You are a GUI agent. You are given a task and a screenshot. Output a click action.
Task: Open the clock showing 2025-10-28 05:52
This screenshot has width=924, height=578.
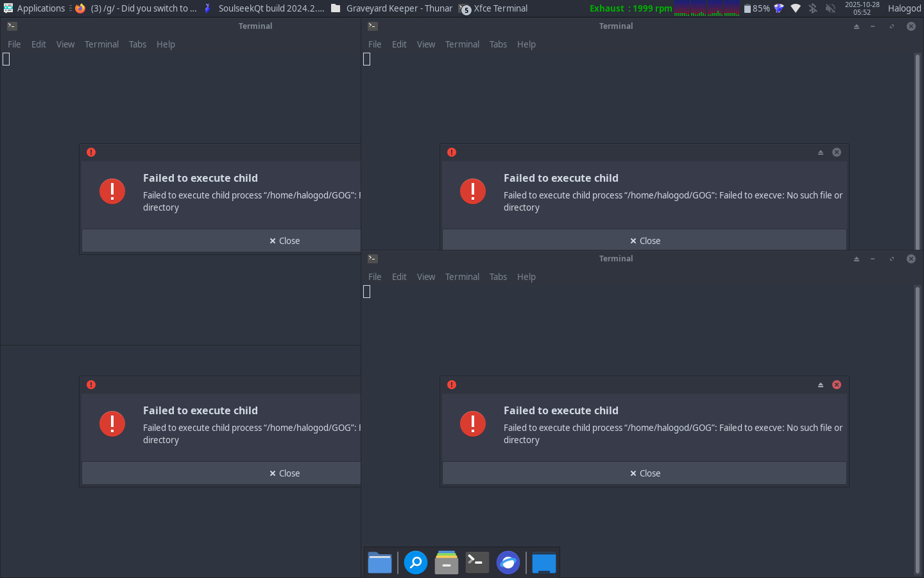tap(862, 8)
